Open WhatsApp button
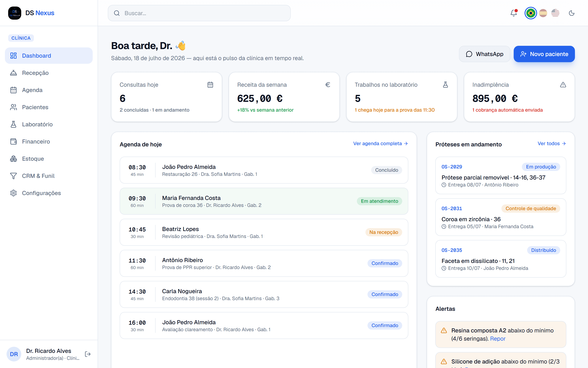The width and height of the screenshot is (588, 368). [x=484, y=54]
